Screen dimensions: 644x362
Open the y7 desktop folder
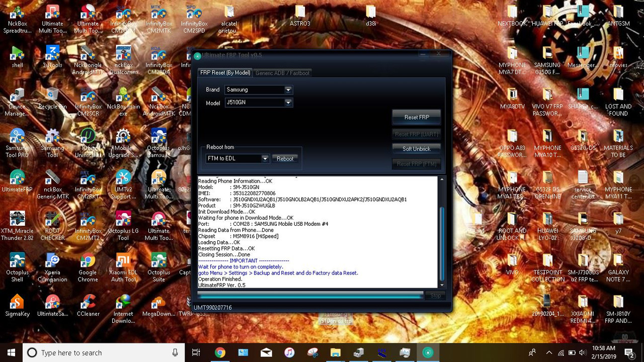[x=618, y=222]
